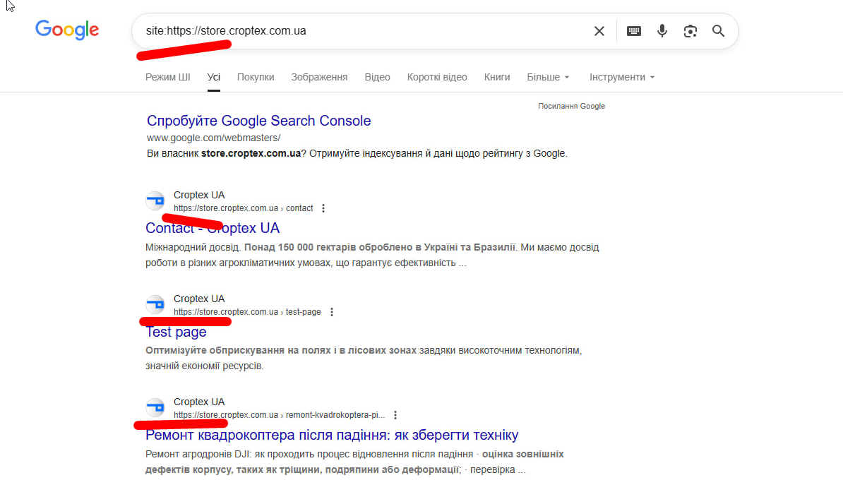Expand the Інструменти dropdown
The height and width of the screenshot is (504, 843).
(x=622, y=77)
